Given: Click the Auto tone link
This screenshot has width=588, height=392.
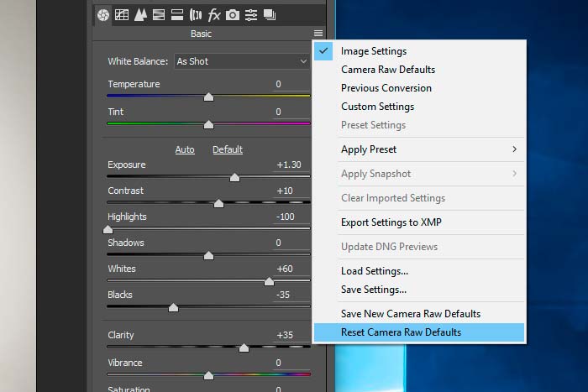Looking at the screenshot, I should pyautogui.click(x=185, y=149).
